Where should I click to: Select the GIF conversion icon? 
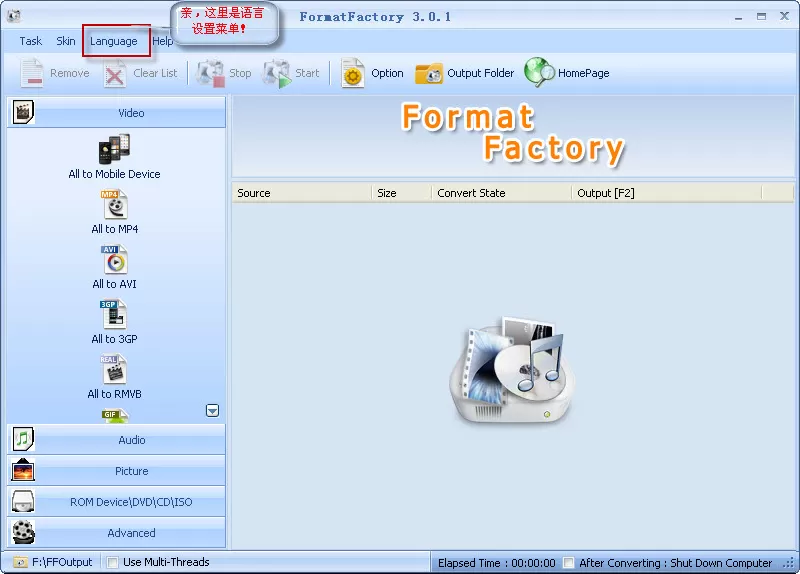(x=114, y=416)
